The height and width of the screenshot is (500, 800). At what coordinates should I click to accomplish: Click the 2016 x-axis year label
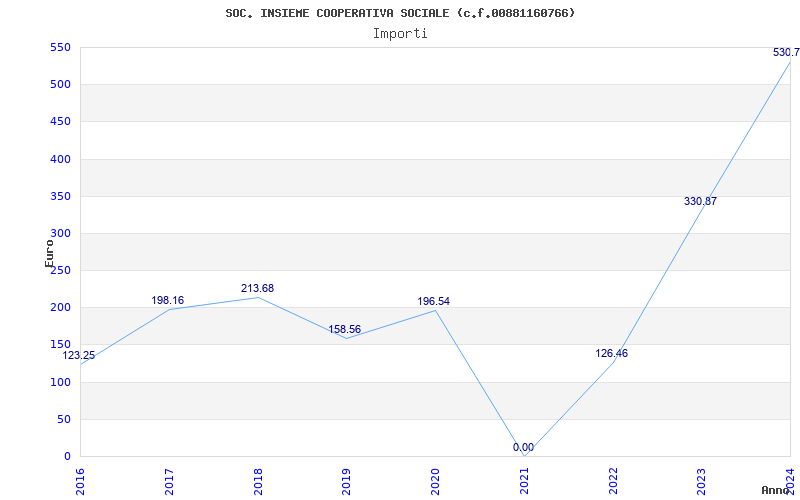point(80,481)
